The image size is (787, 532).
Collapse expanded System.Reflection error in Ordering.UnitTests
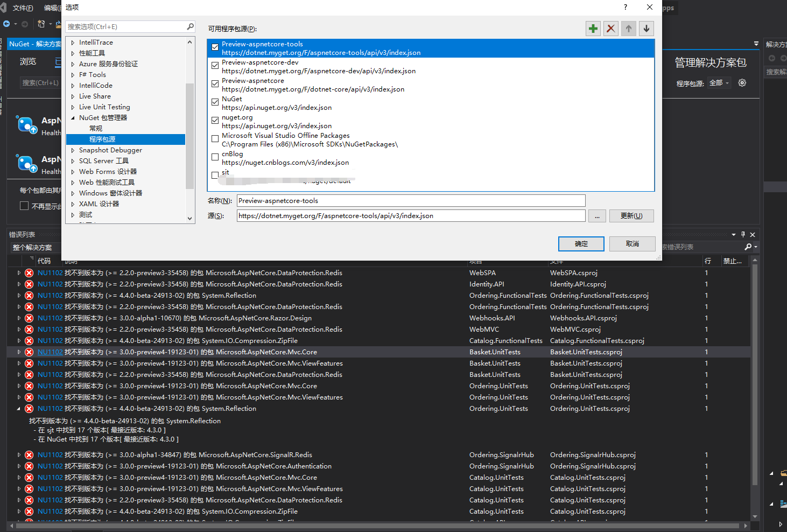pyautogui.click(x=19, y=409)
